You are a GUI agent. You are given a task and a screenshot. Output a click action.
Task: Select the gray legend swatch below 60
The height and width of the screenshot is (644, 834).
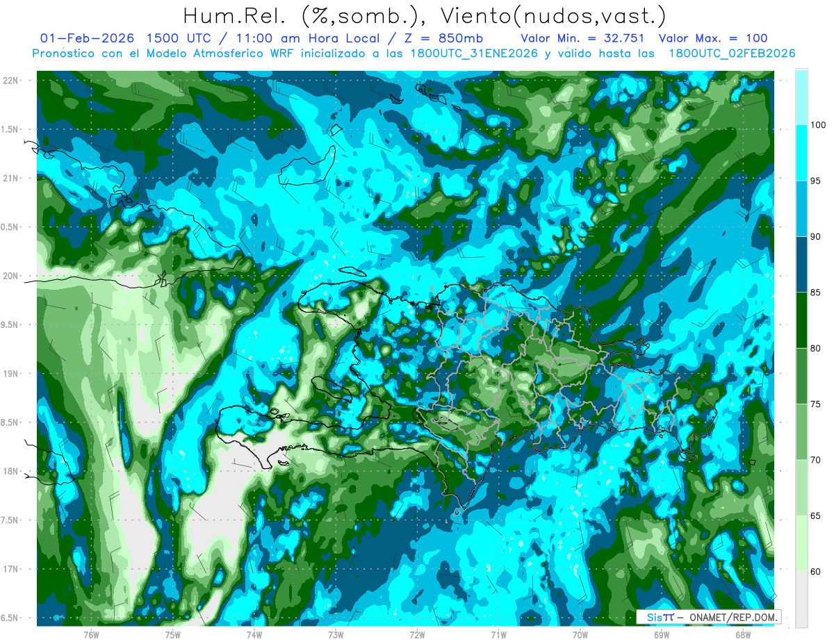pos(801,600)
